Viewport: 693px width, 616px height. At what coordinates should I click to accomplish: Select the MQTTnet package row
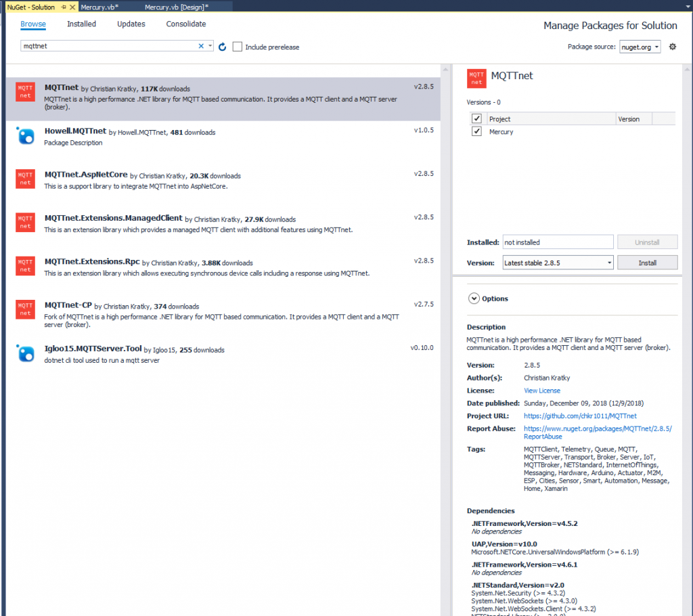[223, 99]
